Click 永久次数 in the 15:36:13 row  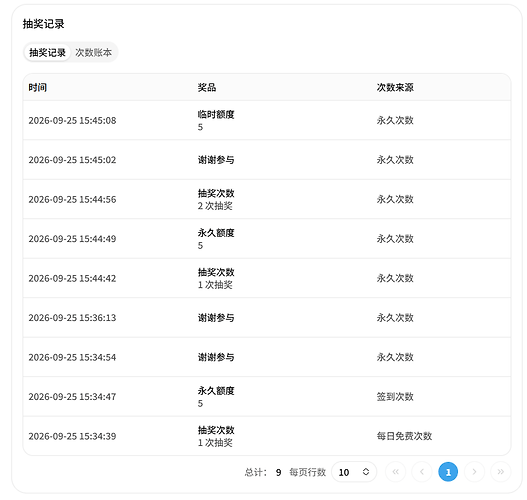(395, 318)
